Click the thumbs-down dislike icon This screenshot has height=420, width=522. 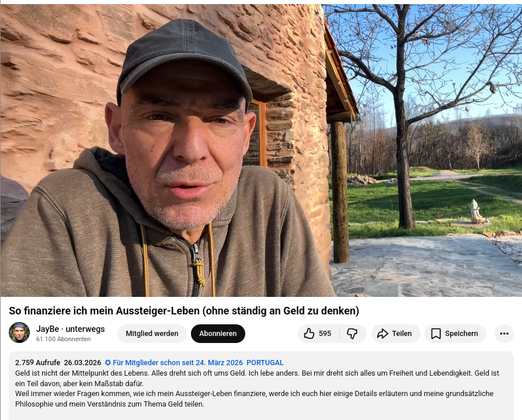pyautogui.click(x=352, y=334)
